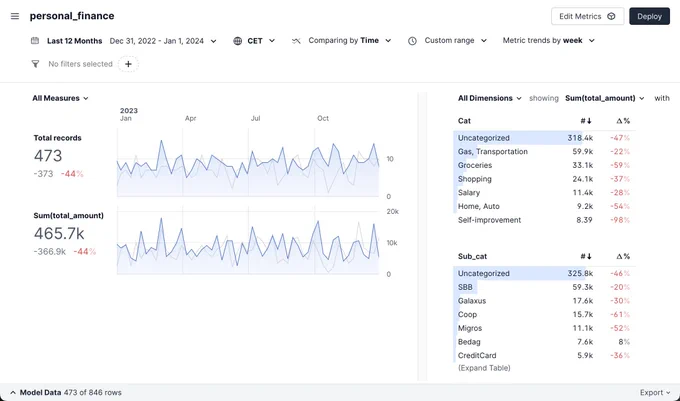Open the Last 12 Months date range dropdown
Image resolution: width=680 pixels, height=401 pixels.
(x=132, y=41)
